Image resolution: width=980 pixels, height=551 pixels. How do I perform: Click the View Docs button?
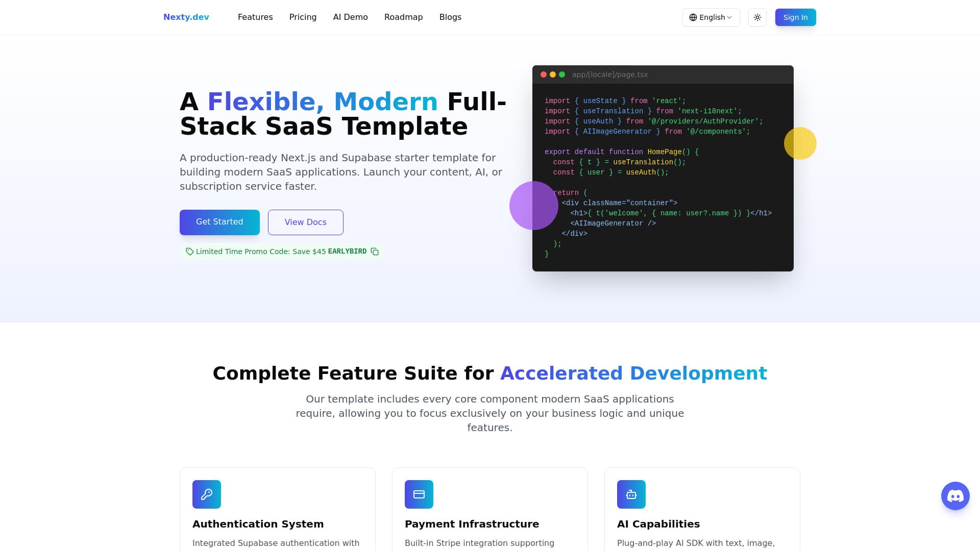[x=305, y=222]
